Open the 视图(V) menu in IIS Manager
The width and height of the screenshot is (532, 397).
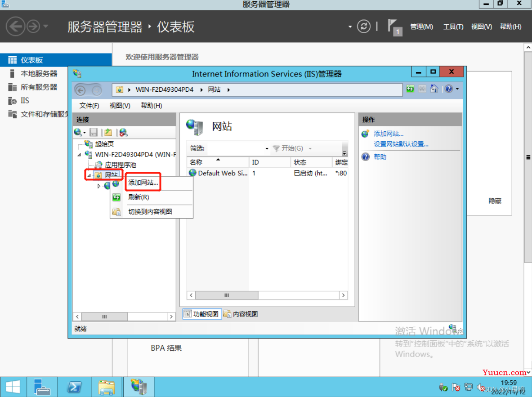pos(120,106)
